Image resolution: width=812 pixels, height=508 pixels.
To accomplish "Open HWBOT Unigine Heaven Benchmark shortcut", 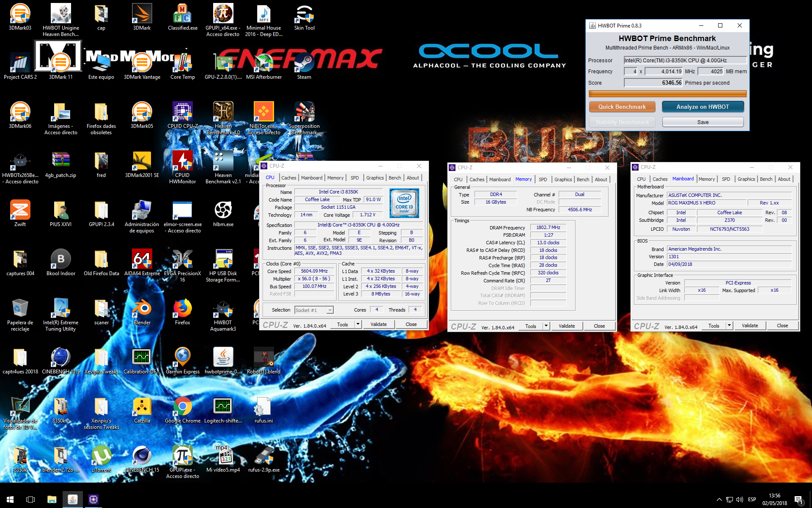I will tap(60, 20).
